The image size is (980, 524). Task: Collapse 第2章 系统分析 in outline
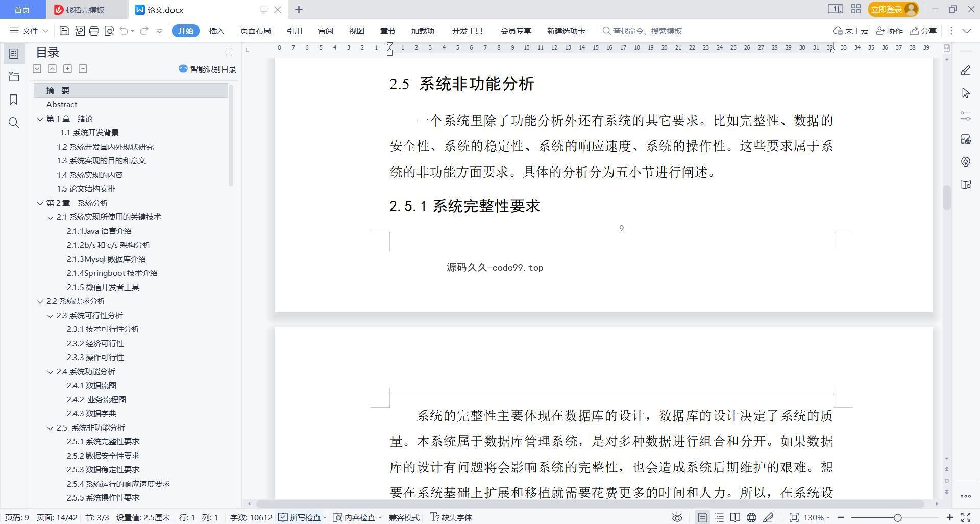[40, 203]
